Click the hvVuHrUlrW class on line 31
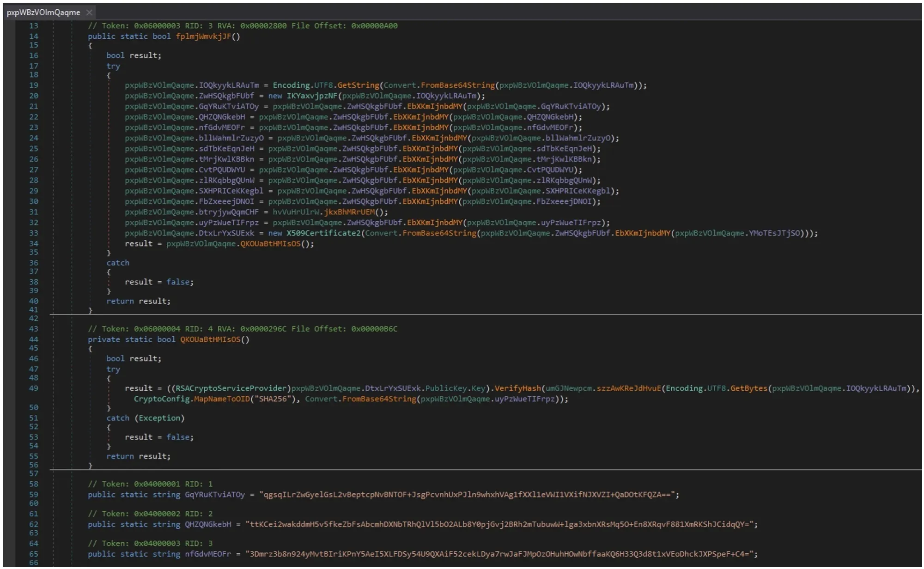 (x=296, y=212)
